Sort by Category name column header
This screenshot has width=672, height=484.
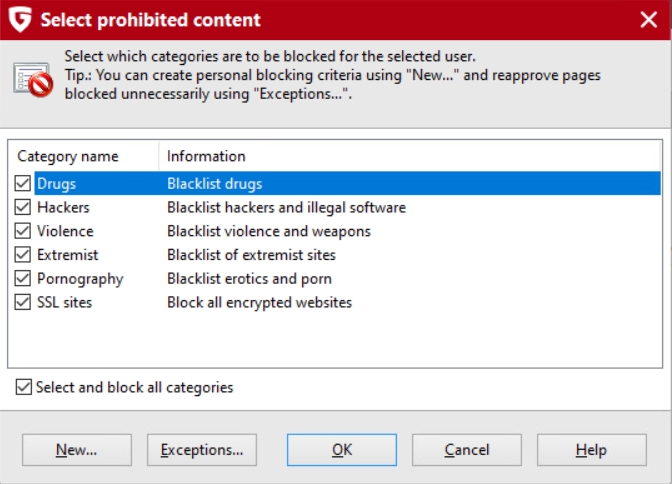[x=84, y=156]
